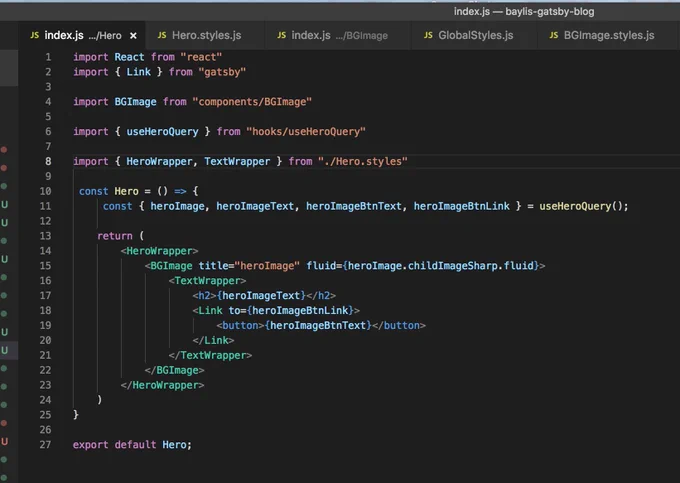The width and height of the screenshot is (680, 483).
Task: Click the "gatsby" string on line 2
Action: pos(222,72)
